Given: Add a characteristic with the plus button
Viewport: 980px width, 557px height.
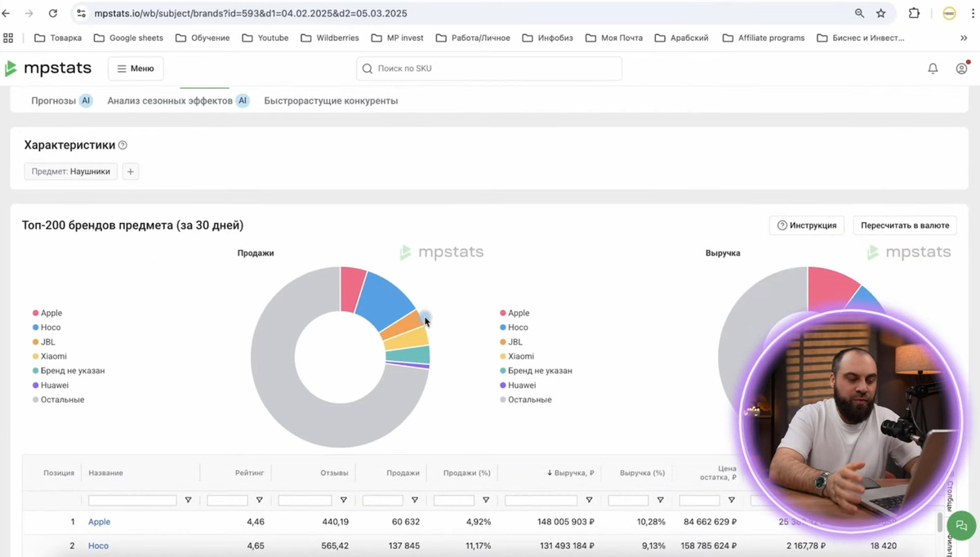Looking at the screenshot, I should coord(131,172).
